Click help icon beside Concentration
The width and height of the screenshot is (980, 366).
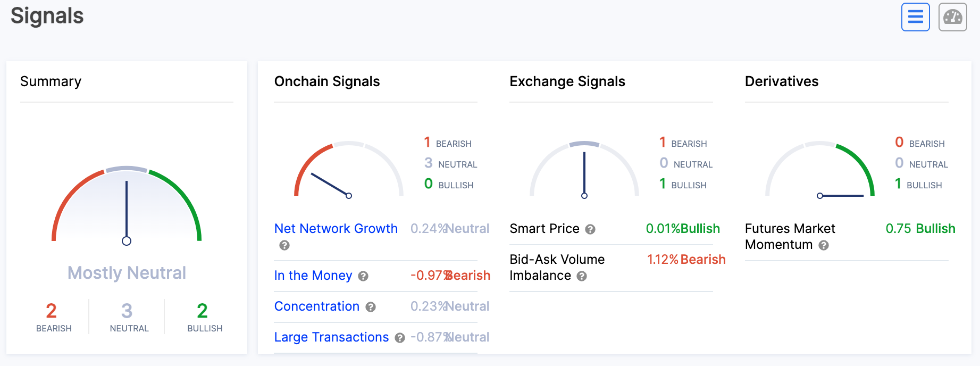(371, 307)
